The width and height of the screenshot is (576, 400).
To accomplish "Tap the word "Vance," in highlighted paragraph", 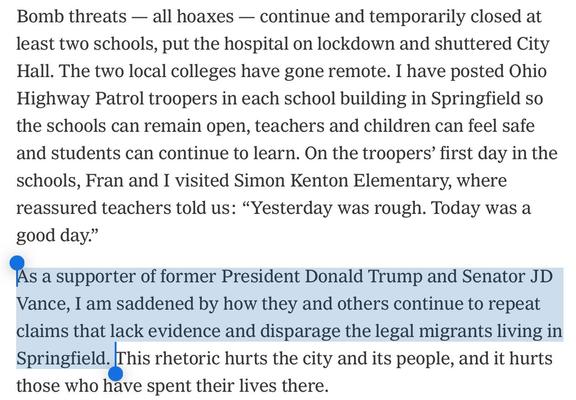I will 43,304.
